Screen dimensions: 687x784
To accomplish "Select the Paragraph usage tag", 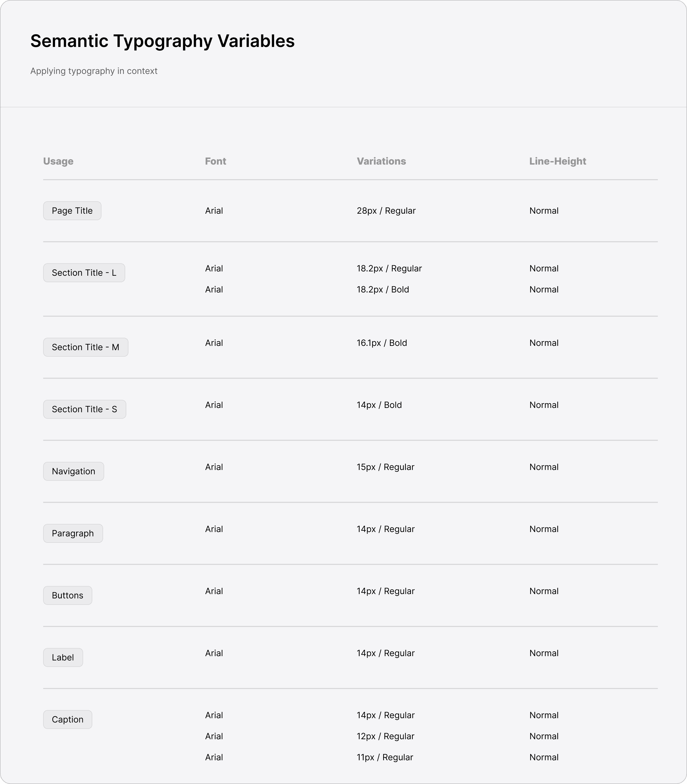I will pos(73,534).
